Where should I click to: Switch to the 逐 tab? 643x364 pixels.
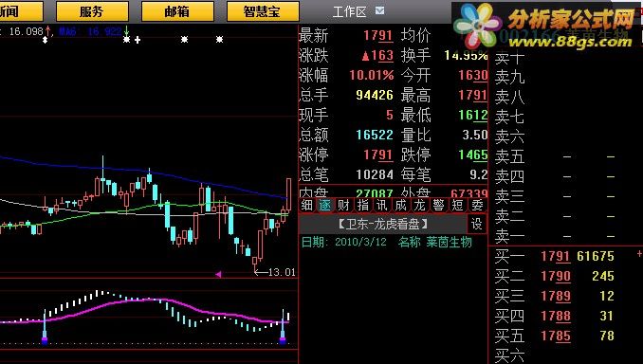tap(325, 205)
